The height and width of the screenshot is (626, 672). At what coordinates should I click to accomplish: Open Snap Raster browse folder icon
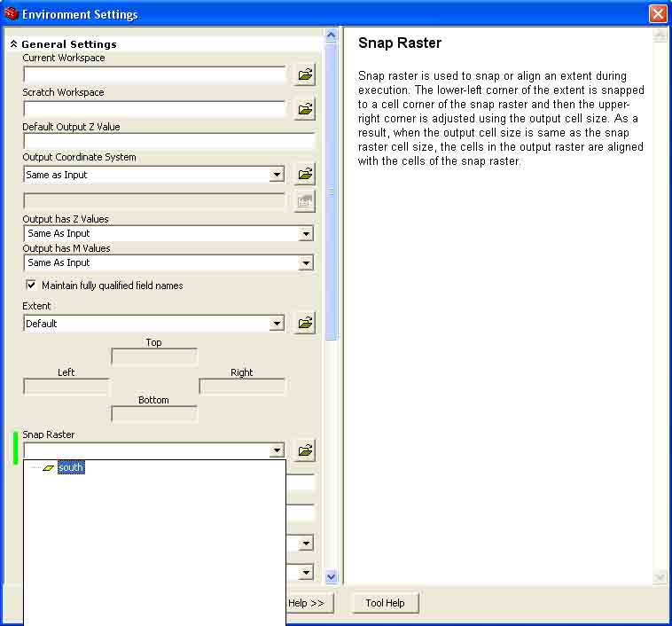pyautogui.click(x=305, y=450)
